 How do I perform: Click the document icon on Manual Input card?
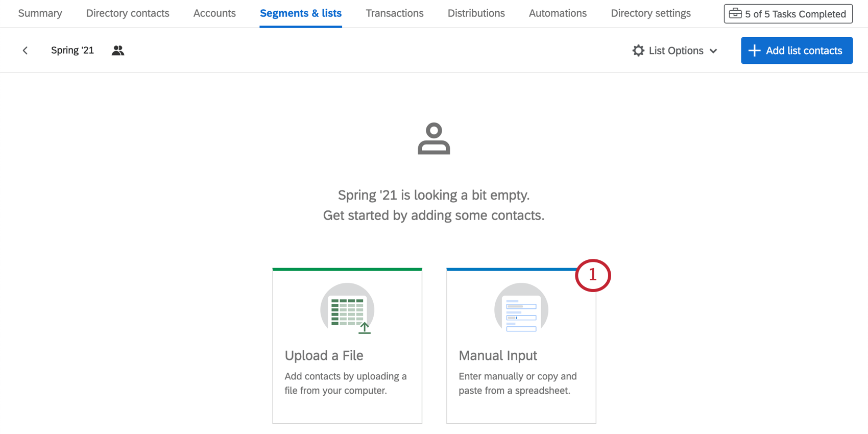point(521,309)
